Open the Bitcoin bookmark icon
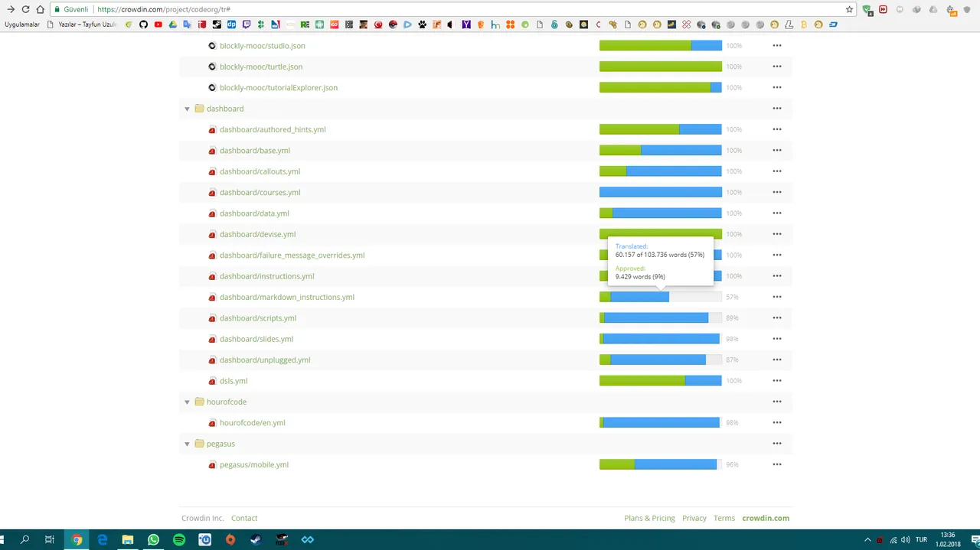980x550 pixels. point(804,24)
